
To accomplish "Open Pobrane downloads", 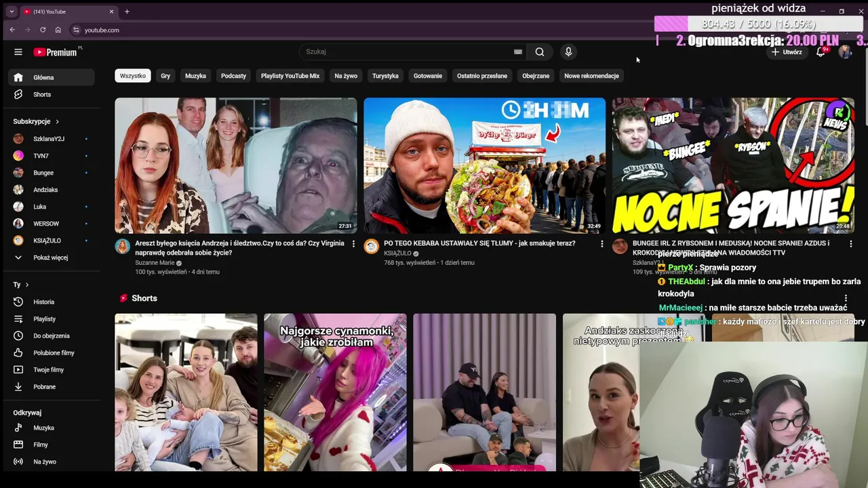I will click(x=52, y=386).
